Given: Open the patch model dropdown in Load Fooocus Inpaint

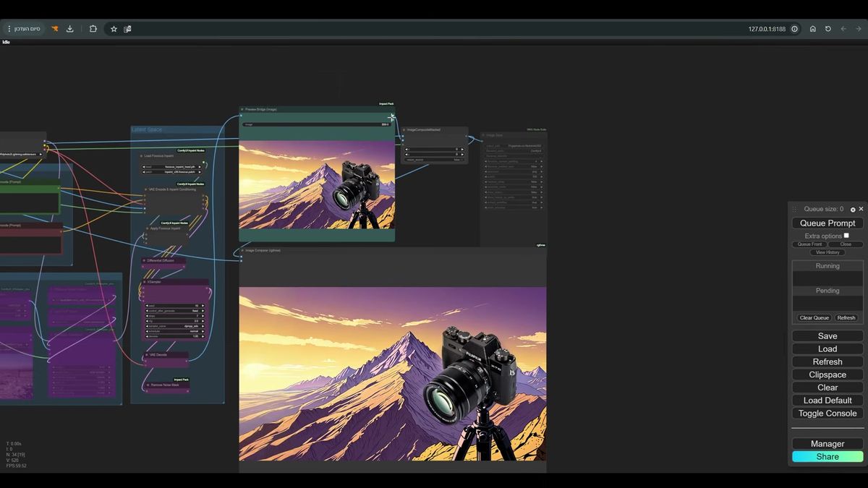Looking at the screenshot, I should pyautogui.click(x=174, y=172).
